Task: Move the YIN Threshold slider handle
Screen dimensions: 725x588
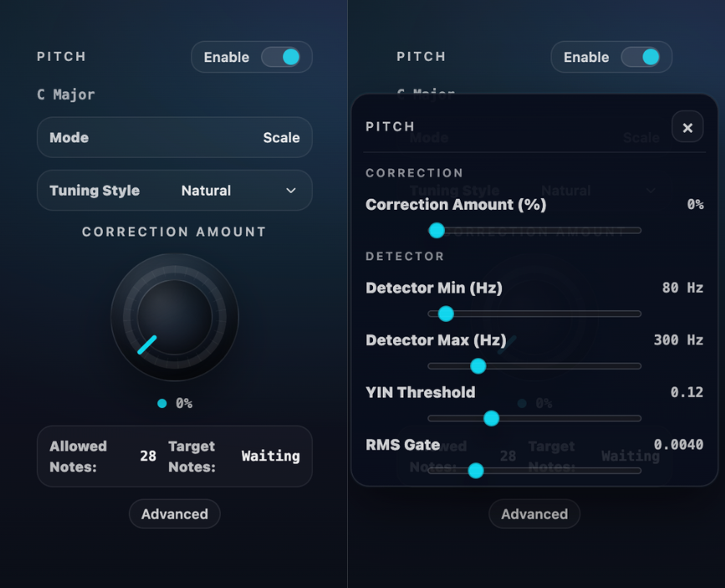Action: pyautogui.click(x=491, y=418)
